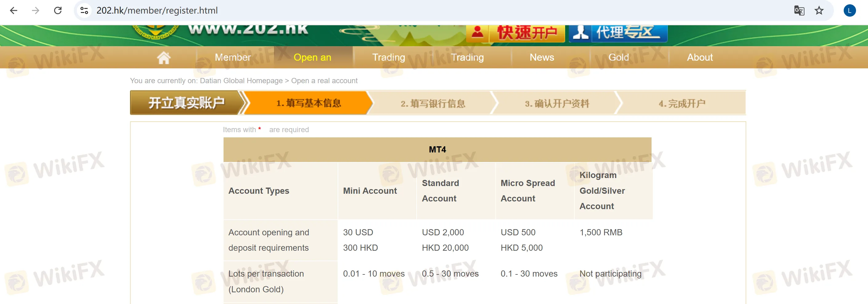868x304 pixels.
Task: Open site information icon in address bar
Action: 84,10
